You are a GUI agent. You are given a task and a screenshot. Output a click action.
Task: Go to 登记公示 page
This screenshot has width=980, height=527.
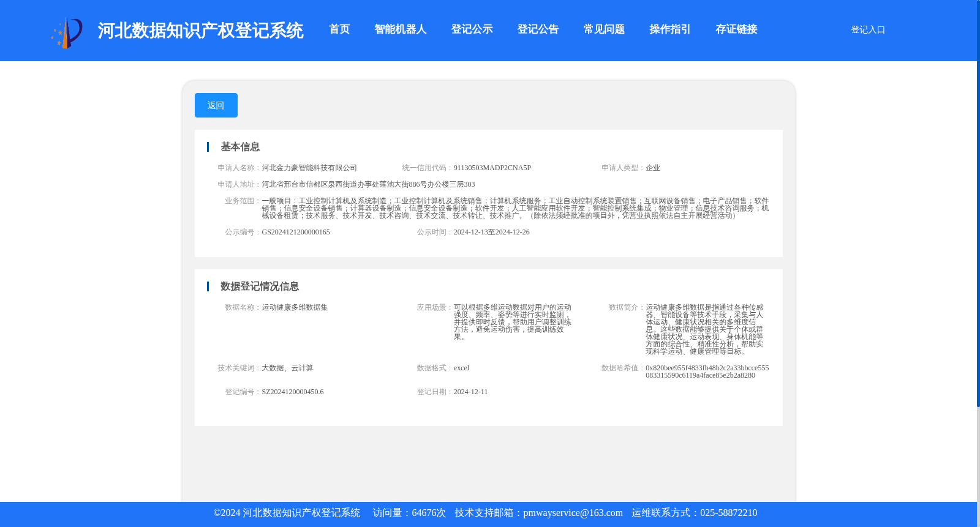(472, 29)
